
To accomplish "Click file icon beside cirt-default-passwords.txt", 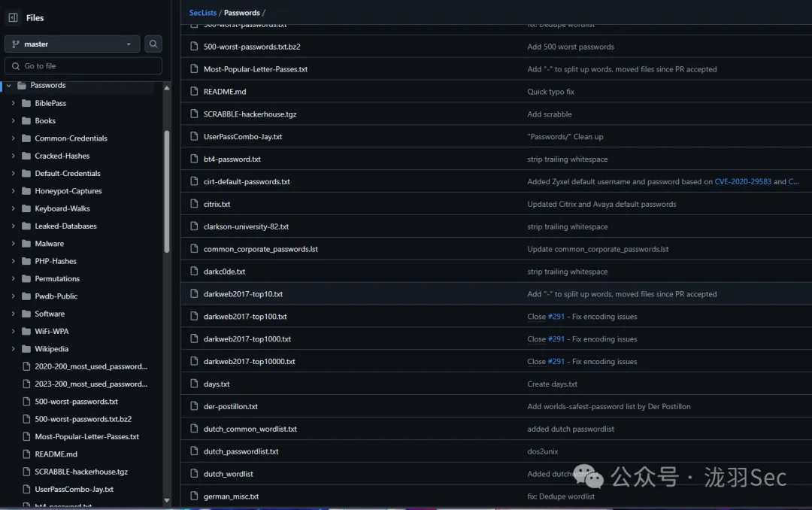I will [x=194, y=181].
